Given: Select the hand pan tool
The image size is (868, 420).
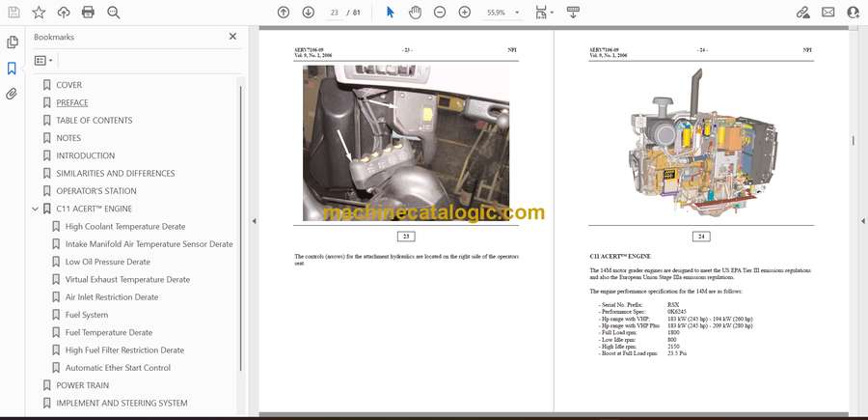Looking at the screenshot, I should [415, 13].
